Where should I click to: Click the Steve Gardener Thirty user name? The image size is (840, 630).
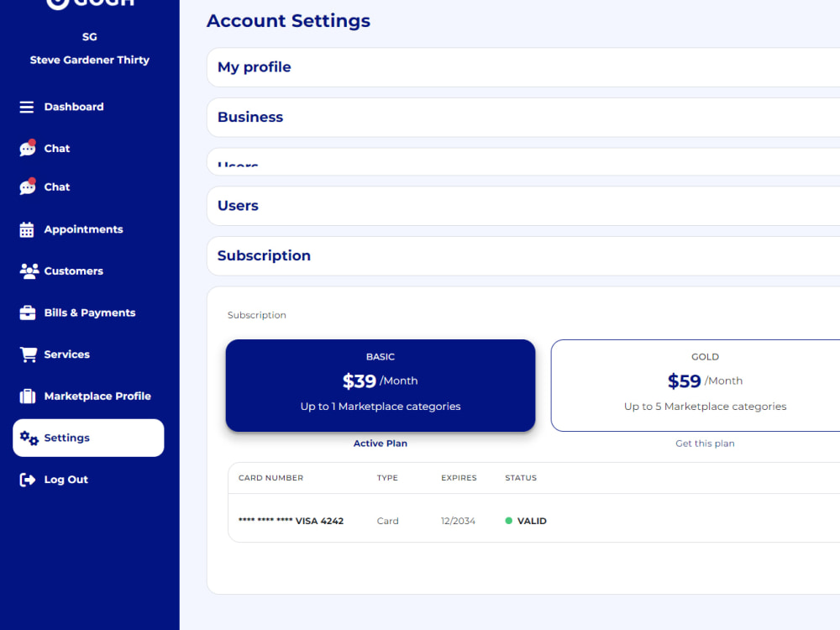(90, 60)
